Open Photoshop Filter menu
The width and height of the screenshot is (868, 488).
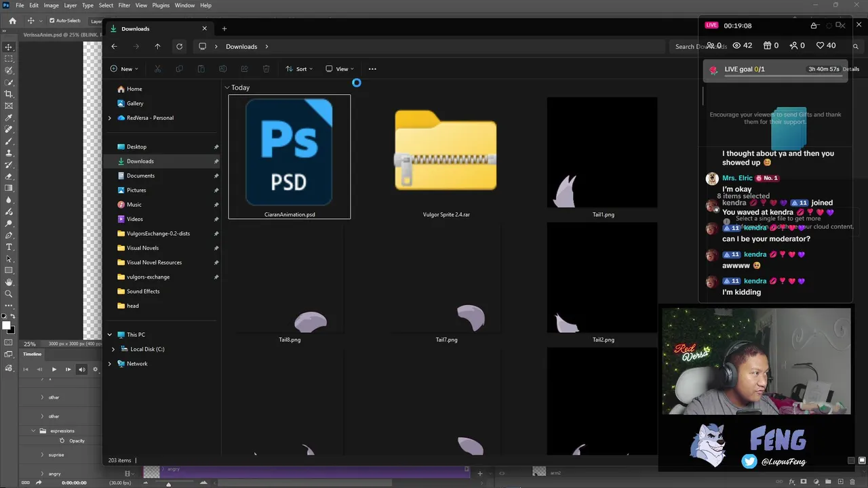(124, 5)
